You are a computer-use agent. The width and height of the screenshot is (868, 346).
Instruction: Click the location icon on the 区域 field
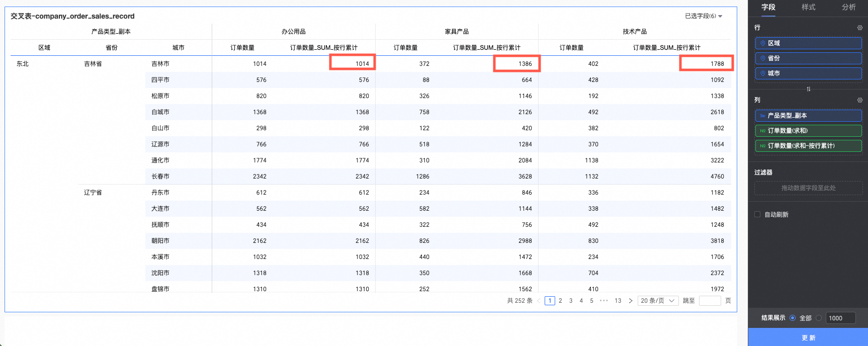763,43
